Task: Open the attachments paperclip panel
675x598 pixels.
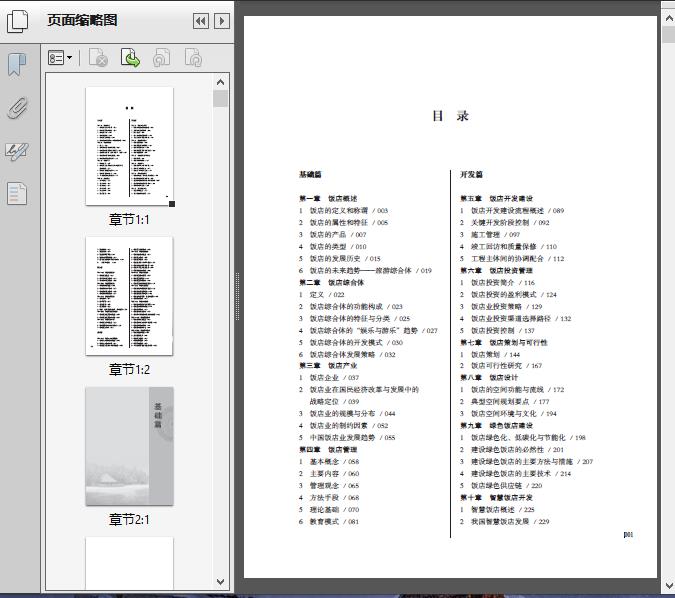Action: click(x=17, y=108)
